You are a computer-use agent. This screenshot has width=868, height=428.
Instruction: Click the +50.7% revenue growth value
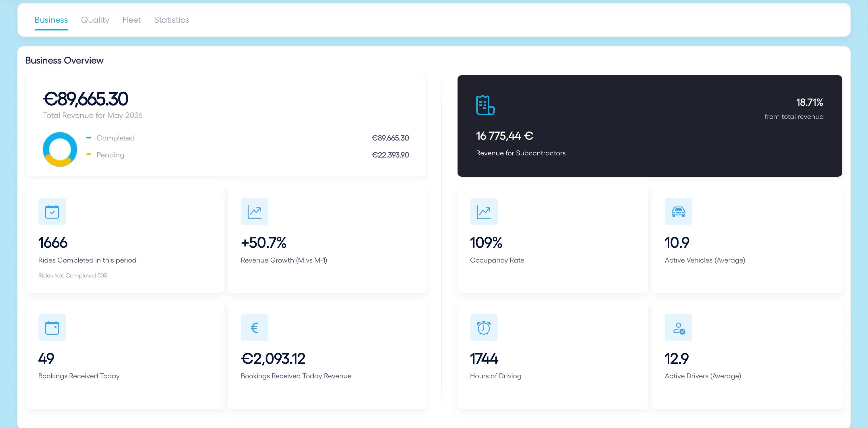263,243
